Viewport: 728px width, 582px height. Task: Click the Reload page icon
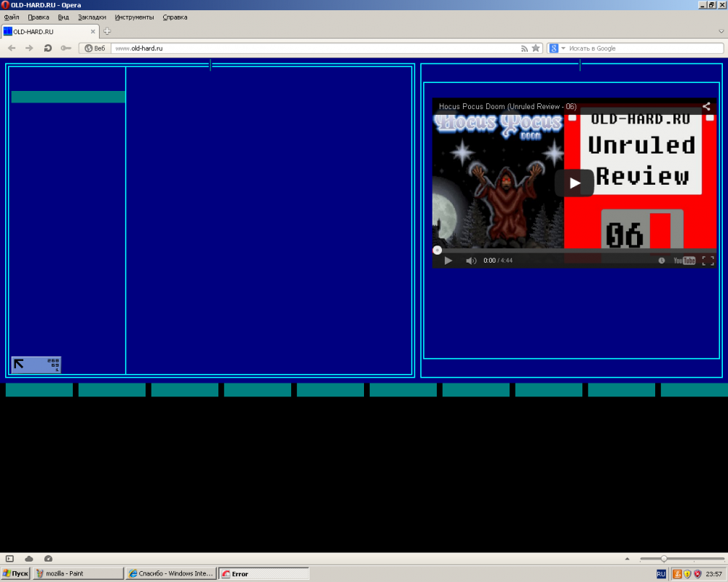(x=47, y=48)
